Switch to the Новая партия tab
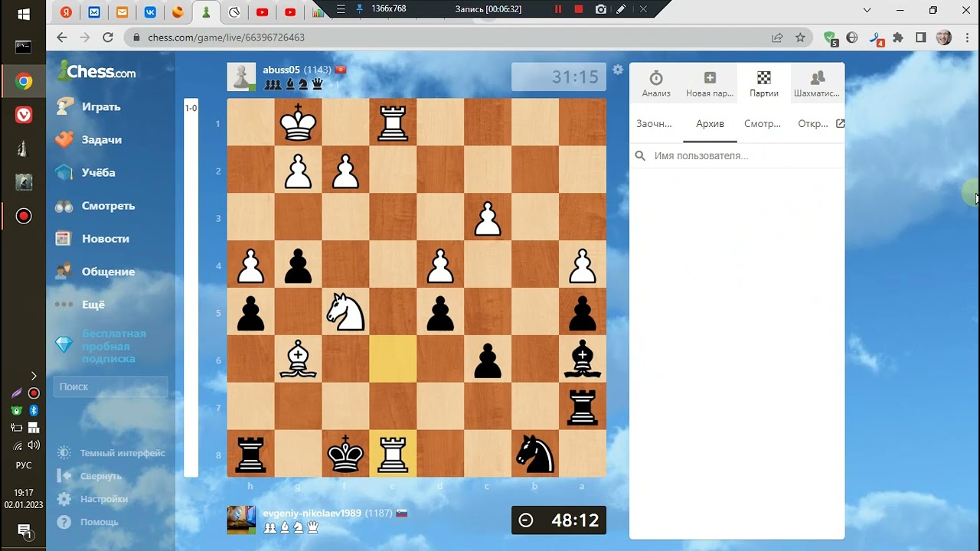The image size is (980, 551). pos(710,83)
